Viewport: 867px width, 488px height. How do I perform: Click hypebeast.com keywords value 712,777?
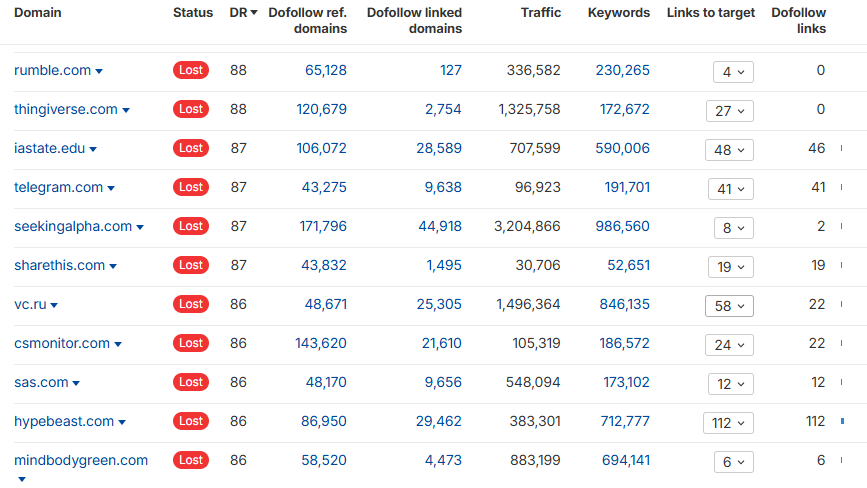[x=625, y=421]
